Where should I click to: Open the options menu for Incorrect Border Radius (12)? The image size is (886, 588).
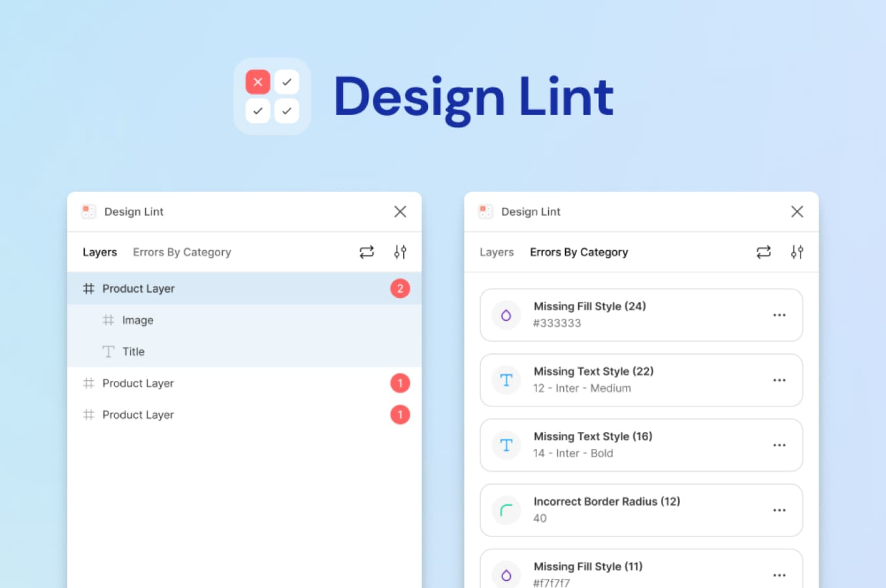779,510
